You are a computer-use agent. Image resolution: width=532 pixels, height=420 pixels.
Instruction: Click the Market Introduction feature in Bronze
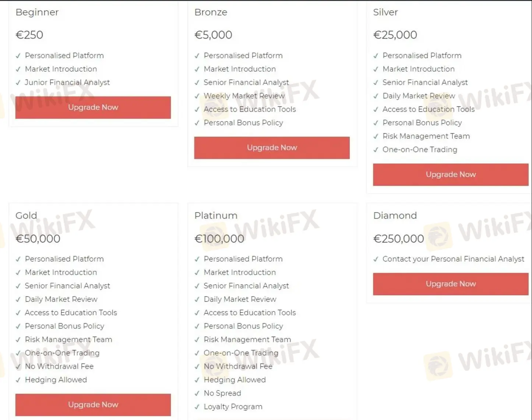(239, 69)
